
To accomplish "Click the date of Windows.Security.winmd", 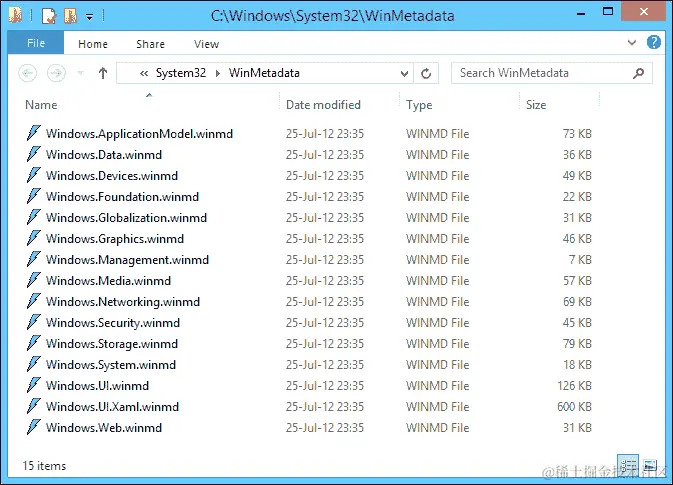I will (x=325, y=323).
